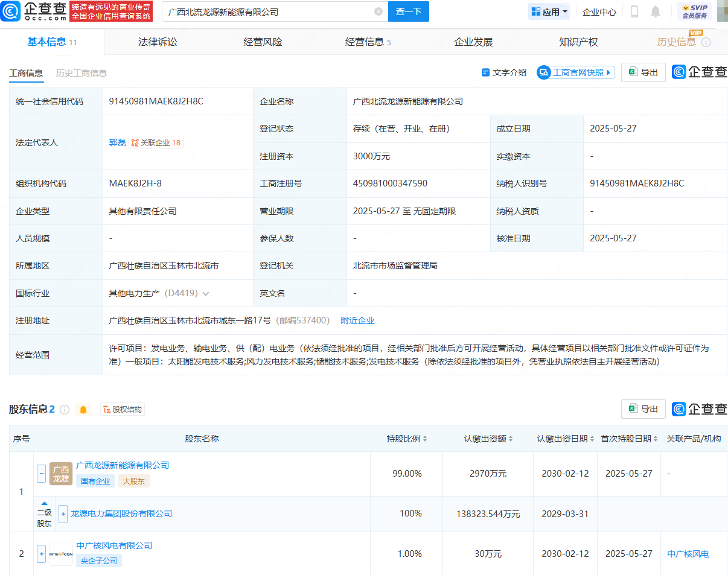Open 广西龙源新能源有限公司 shareholder link
Screen dimensions: 728x575
coord(123,465)
